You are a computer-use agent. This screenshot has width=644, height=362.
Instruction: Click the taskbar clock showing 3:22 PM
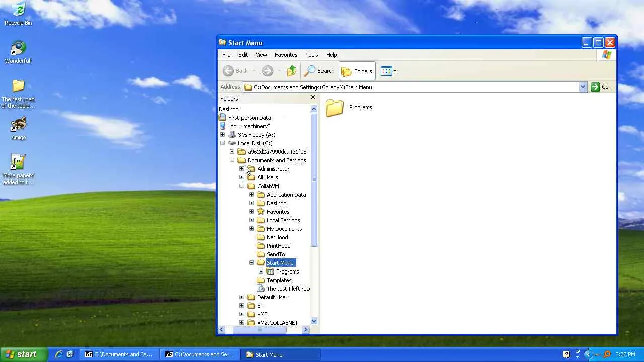pos(625,354)
